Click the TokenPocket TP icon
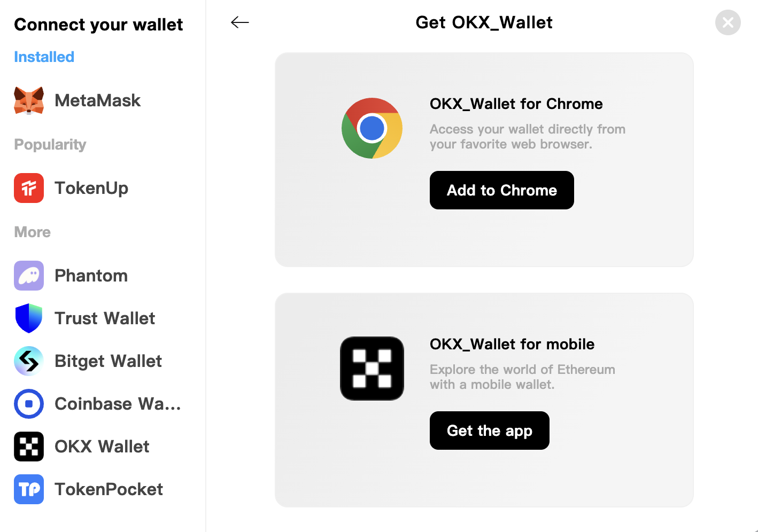The width and height of the screenshot is (758, 532). (29, 489)
